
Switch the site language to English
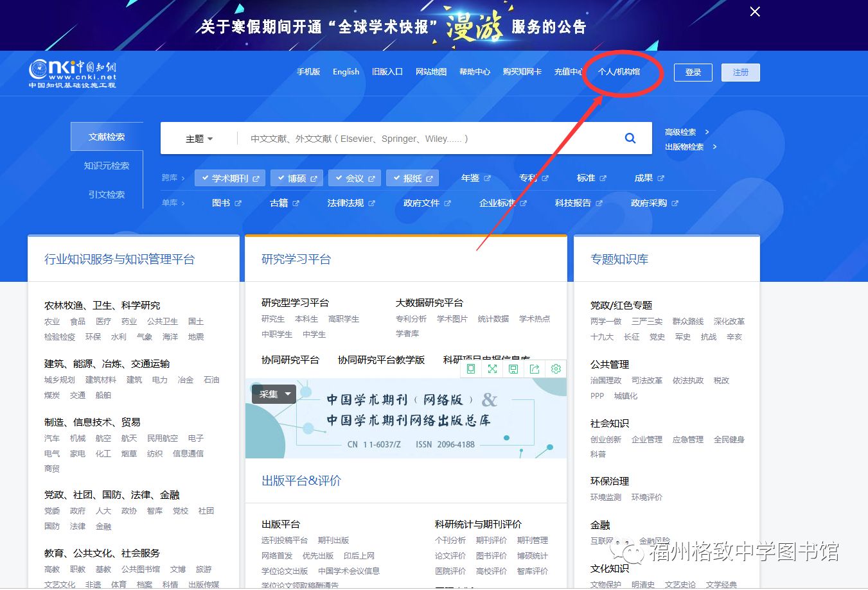coord(346,72)
